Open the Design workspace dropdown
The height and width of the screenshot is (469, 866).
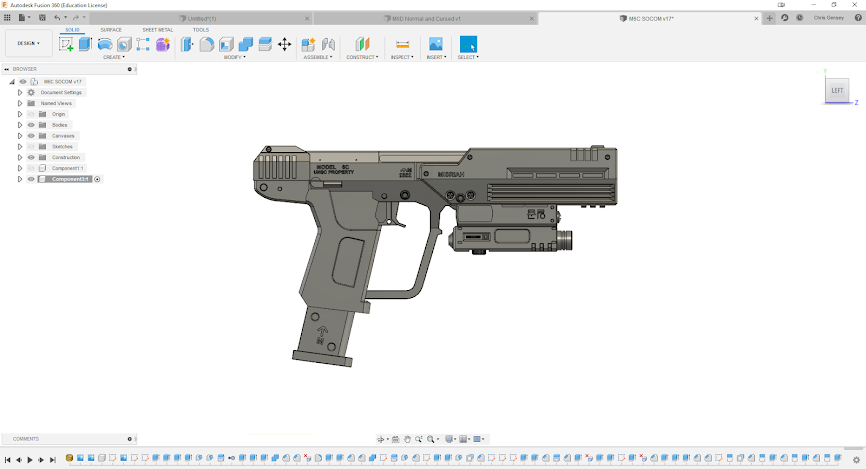[28, 43]
